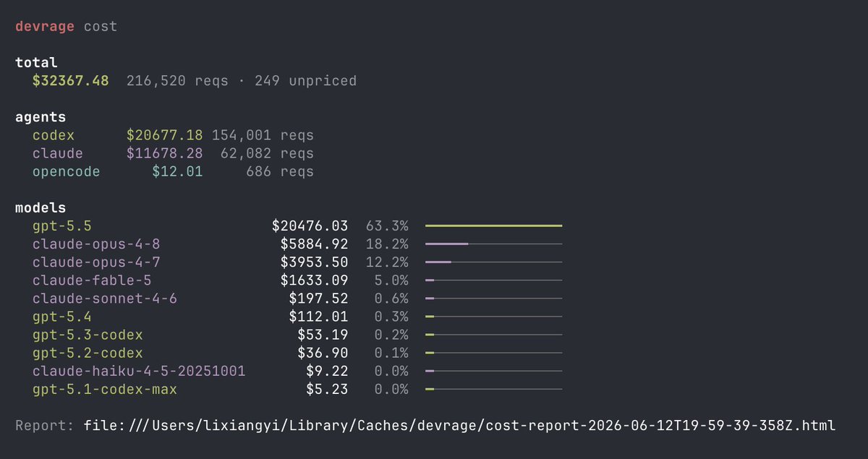Click the 5.0% share value
The width and height of the screenshot is (868, 459).
click(391, 280)
